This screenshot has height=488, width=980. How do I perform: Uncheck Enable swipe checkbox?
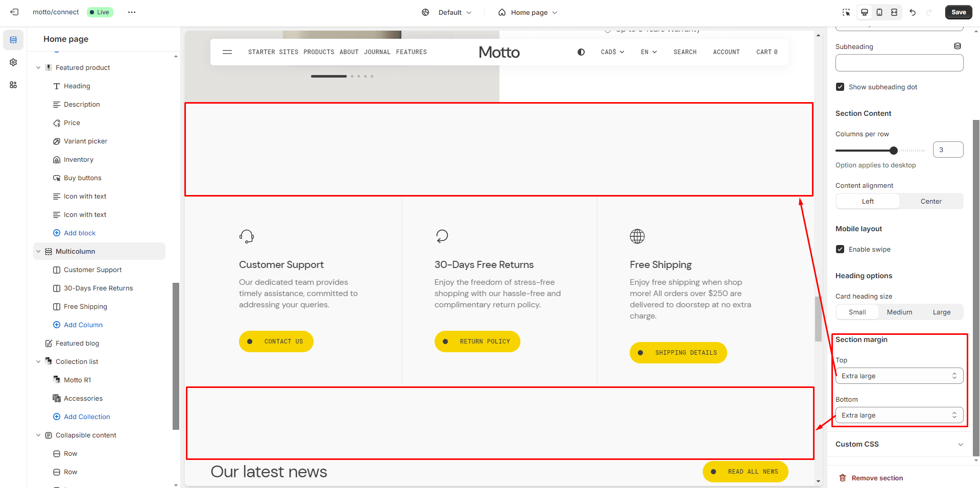click(x=840, y=249)
